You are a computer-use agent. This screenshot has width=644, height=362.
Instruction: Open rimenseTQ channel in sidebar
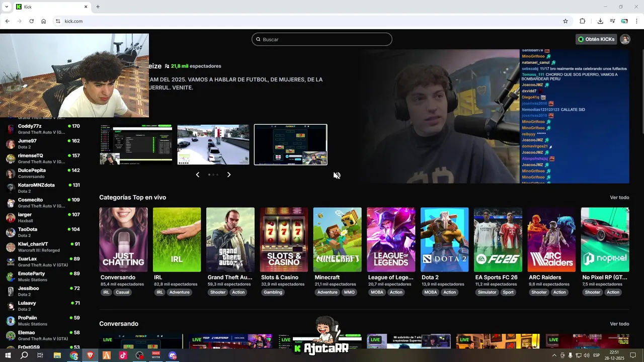[43, 158]
